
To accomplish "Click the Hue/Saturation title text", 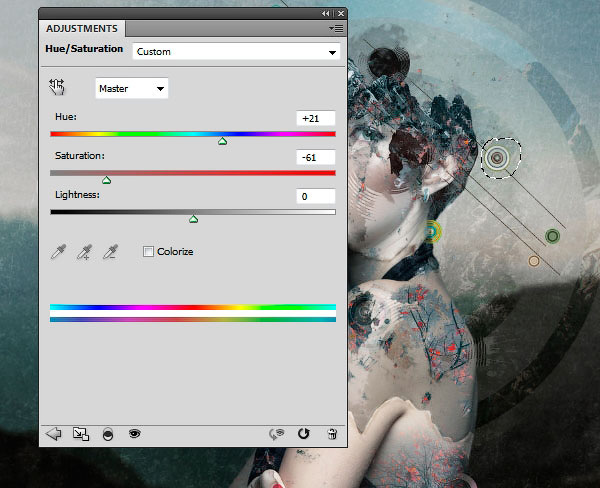I will click(84, 49).
